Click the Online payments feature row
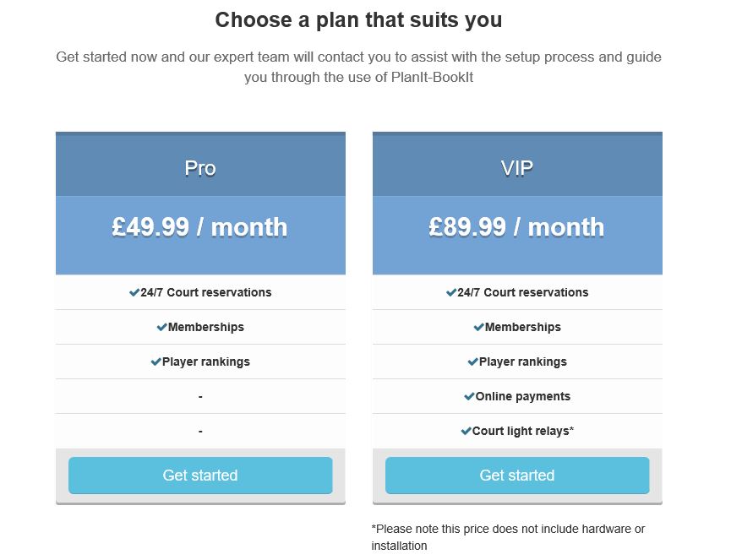Viewport: 742px width, 560px height. (x=517, y=396)
